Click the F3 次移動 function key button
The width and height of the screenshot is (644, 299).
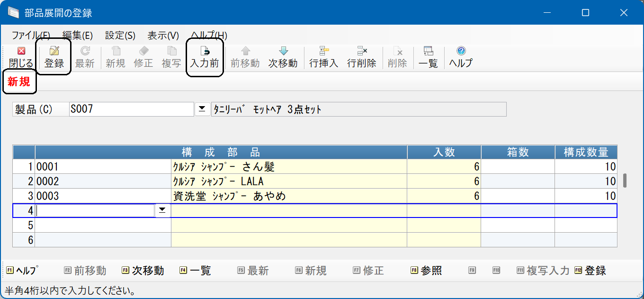143,271
